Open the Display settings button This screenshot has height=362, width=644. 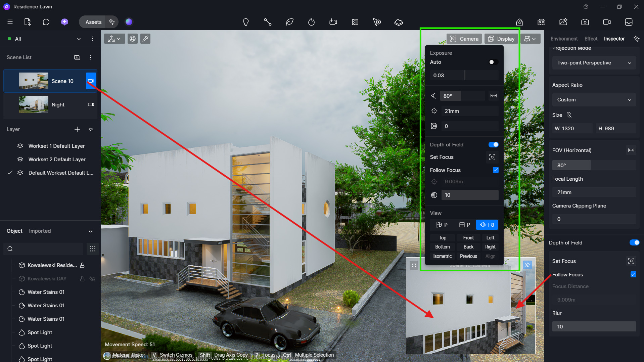501,39
